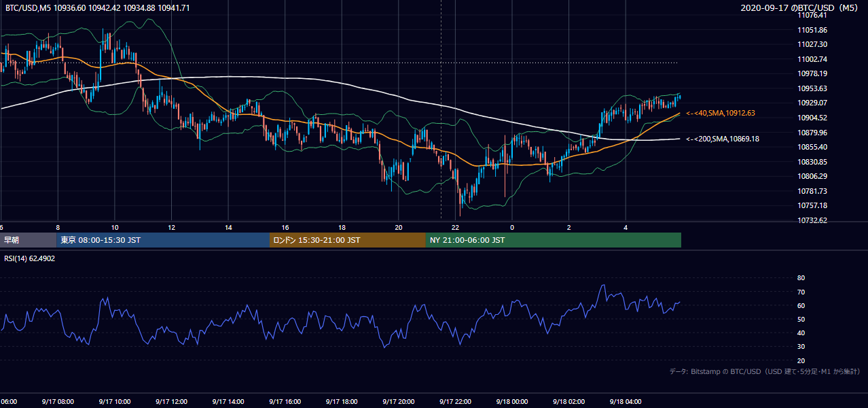Click the 9/17 14:00 bottom date label
868x408 pixels.
(x=228, y=402)
